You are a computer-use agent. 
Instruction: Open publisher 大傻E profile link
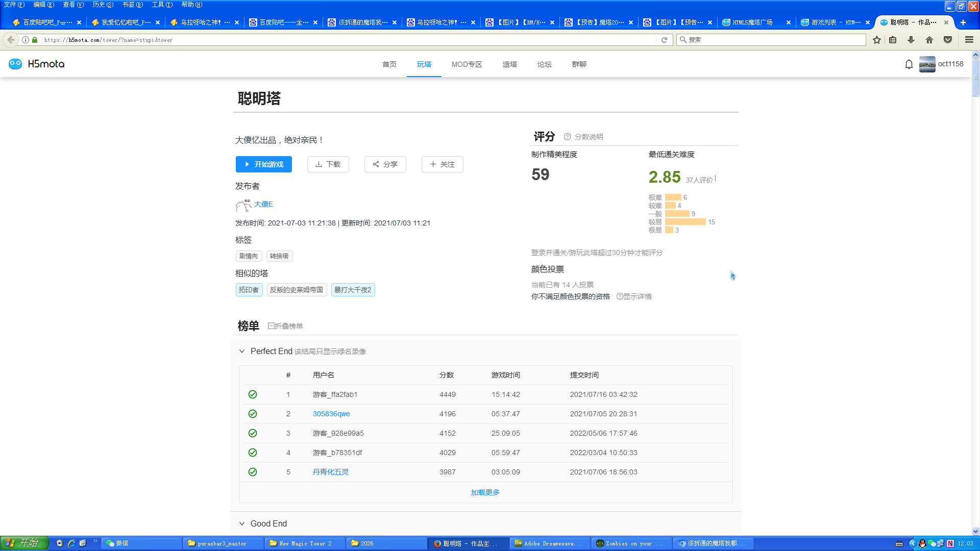[263, 204]
